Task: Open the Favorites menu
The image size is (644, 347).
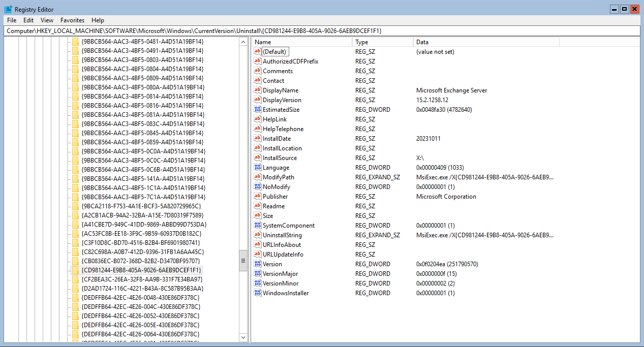Action: [x=72, y=20]
